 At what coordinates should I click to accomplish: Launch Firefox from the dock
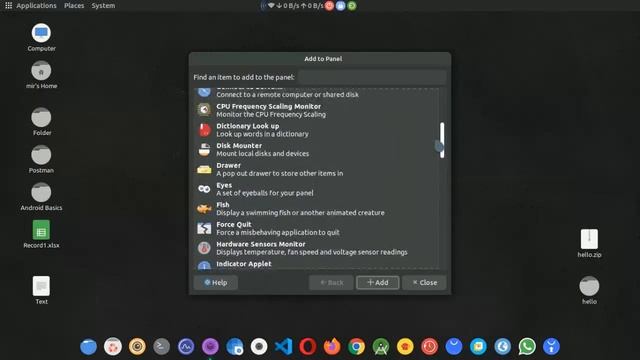332,347
